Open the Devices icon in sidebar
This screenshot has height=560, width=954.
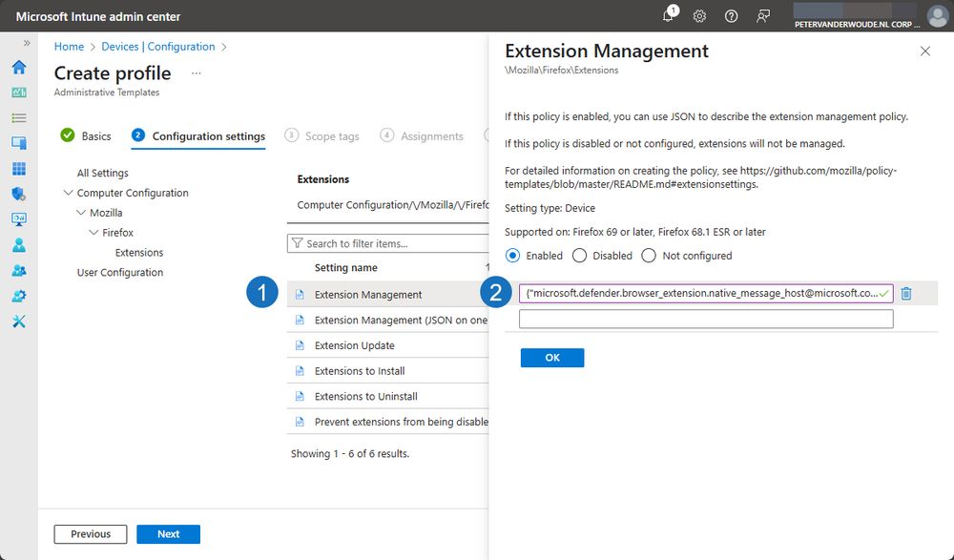coord(19,143)
